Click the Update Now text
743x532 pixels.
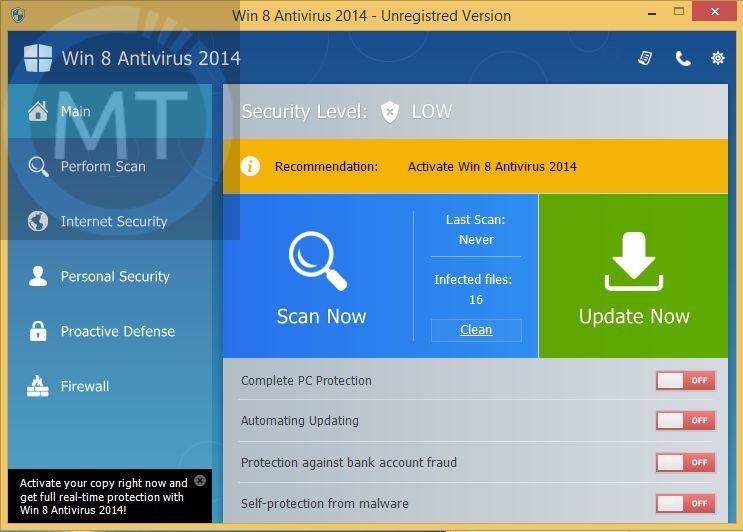point(634,316)
